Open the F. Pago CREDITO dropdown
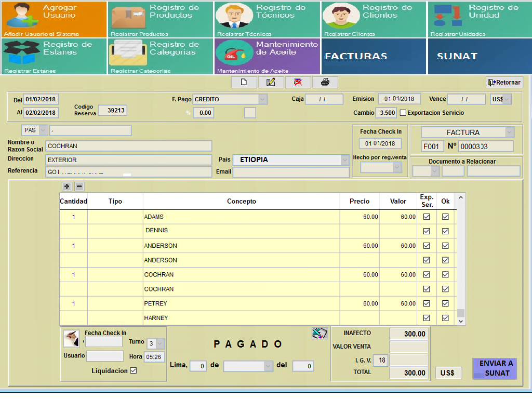This screenshot has width=532, height=399. coord(262,99)
